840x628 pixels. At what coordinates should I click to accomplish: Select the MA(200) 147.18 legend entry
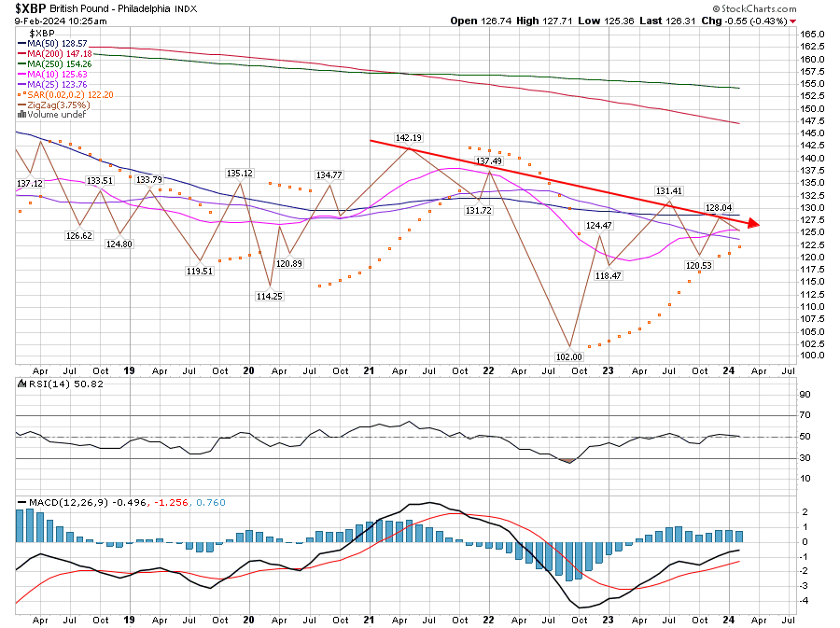coord(60,53)
